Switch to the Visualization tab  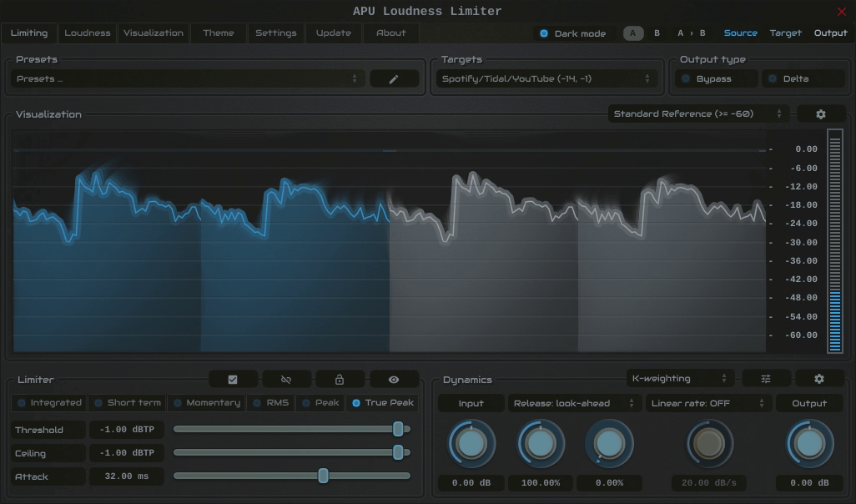154,33
